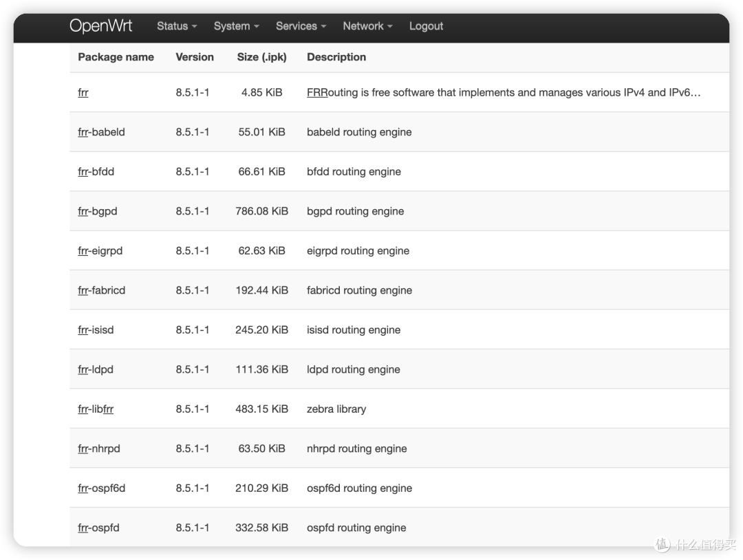Click the FRRouting description text
The image size is (743, 560).
[503, 93]
